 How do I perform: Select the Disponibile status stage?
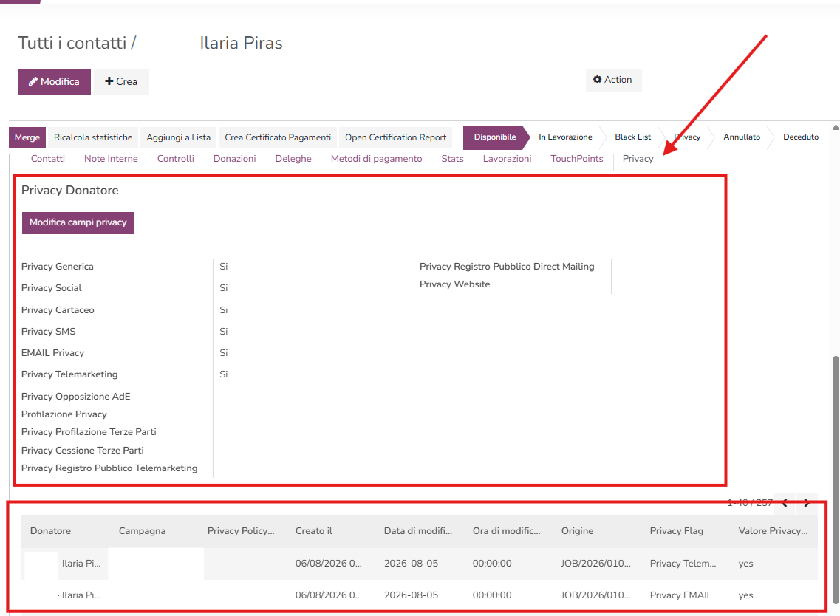pos(495,137)
